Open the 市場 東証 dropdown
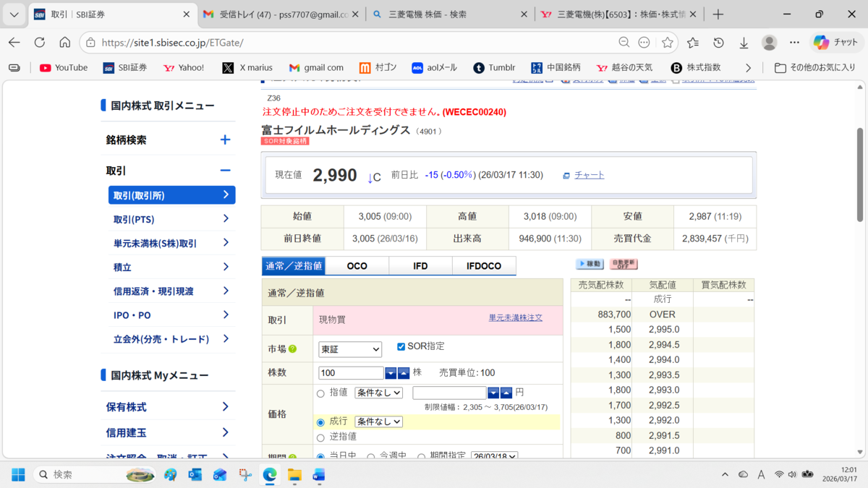The image size is (868, 488). pyautogui.click(x=350, y=349)
